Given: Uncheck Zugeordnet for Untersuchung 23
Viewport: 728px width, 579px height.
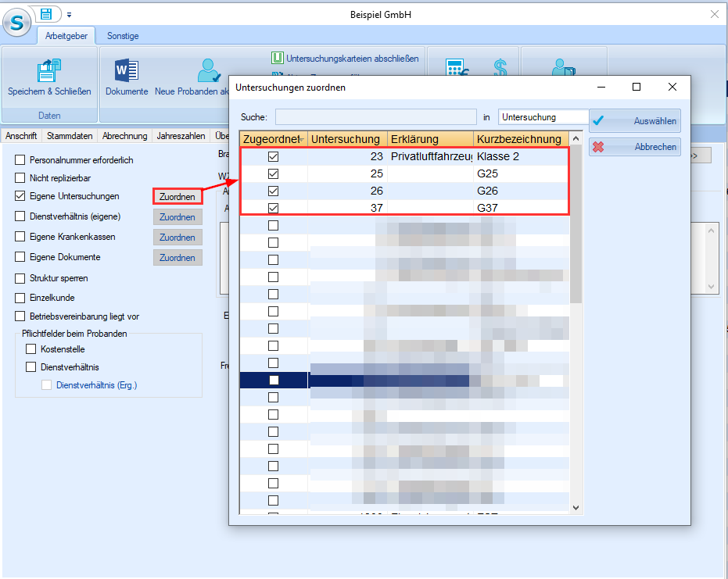Looking at the screenshot, I should (274, 157).
